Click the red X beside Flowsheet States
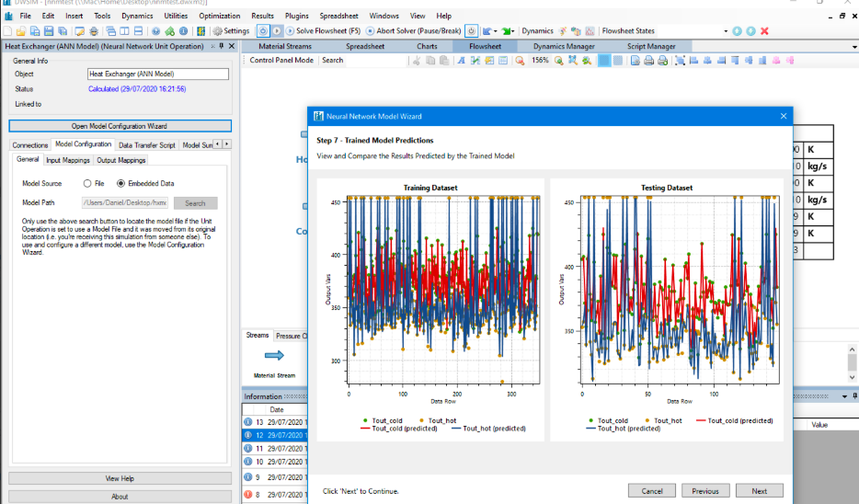Screen dimensions: 859x504 764,31
